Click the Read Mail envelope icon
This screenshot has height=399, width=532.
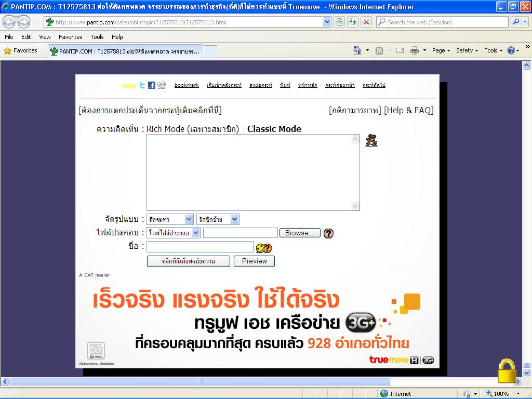click(x=400, y=50)
